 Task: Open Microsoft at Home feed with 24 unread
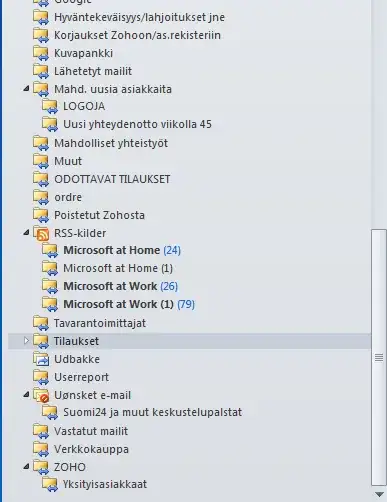(122, 250)
